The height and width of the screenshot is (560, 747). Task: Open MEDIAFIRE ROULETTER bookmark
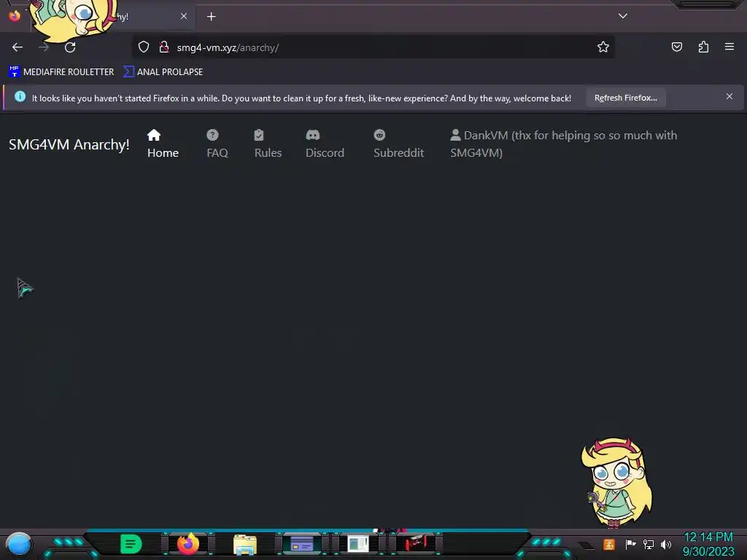pos(61,72)
